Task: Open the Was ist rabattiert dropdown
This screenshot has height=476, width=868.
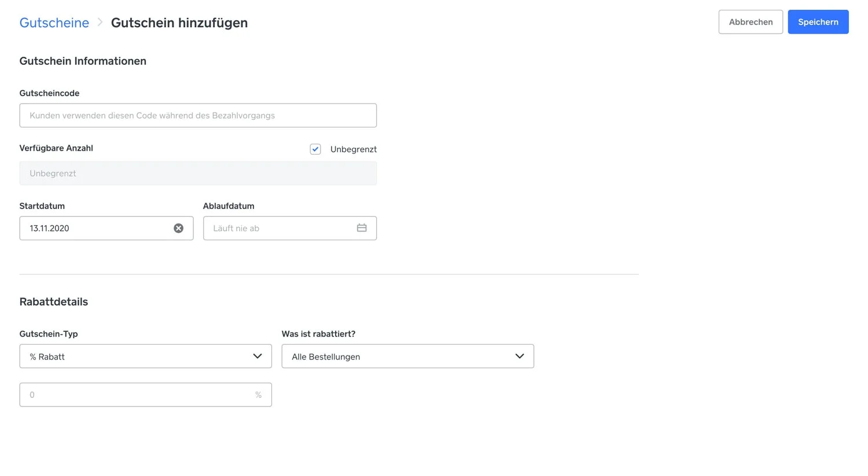Action: point(407,356)
